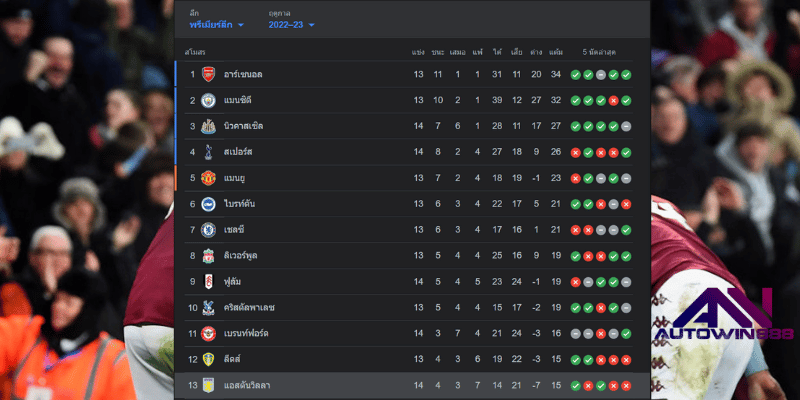Viewport: 800px width, 400px height.
Task: Click the Arsenal club crest icon
Action: pos(208,74)
